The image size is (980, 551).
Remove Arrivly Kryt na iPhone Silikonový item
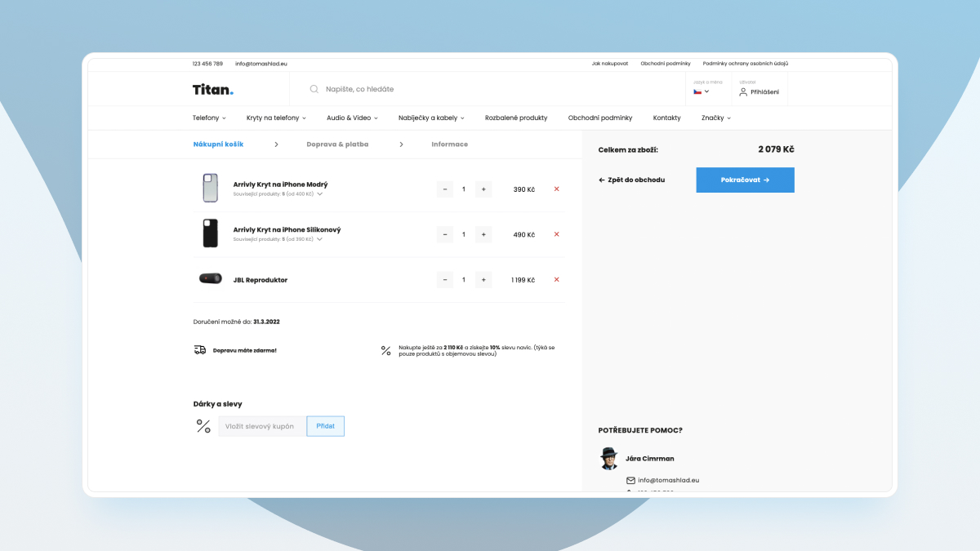tap(557, 234)
